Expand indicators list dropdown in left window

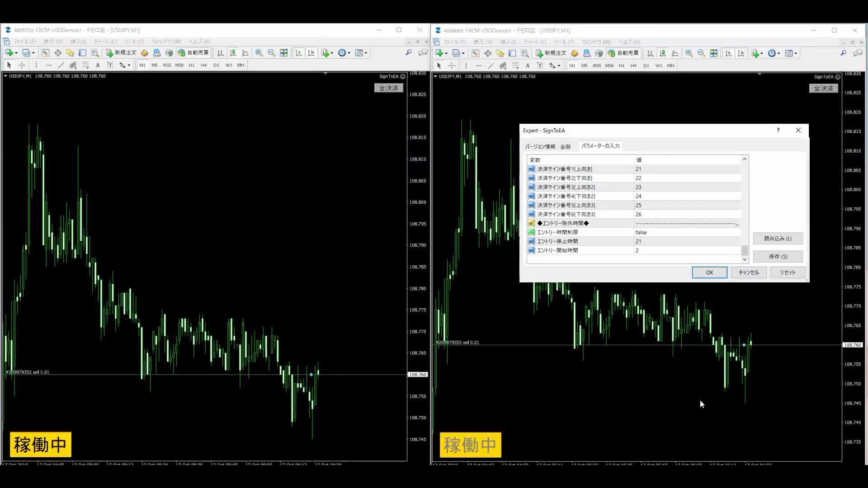point(332,53)
